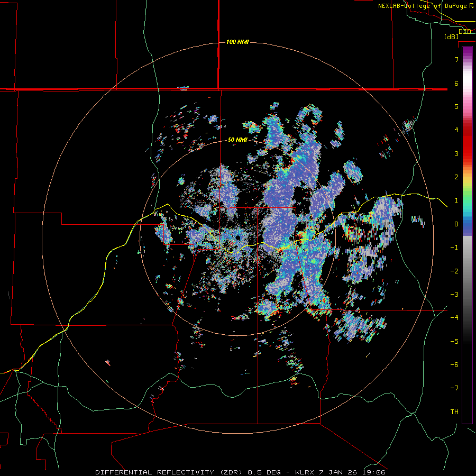The width and height of the screenshot is (476, 476).
Task: Click the 2 value on the color scale
Action: [456, 177]
